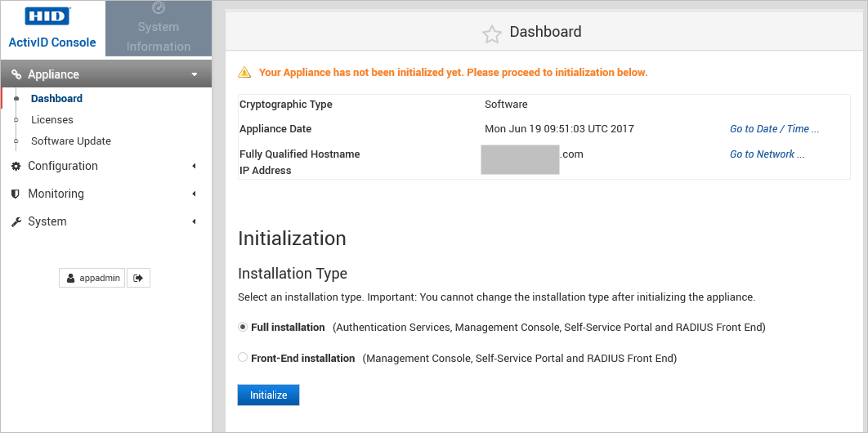Screen dimensions: 868x433
Task: Click the not initialized warning message
Action: pyautogui.click(x=453, y=73)
